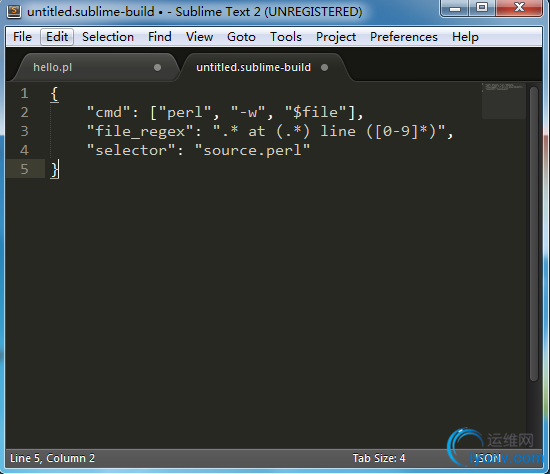This screenshot has width=550, height=474.
Task: Open the Find menu
Action: click(160, 37)
